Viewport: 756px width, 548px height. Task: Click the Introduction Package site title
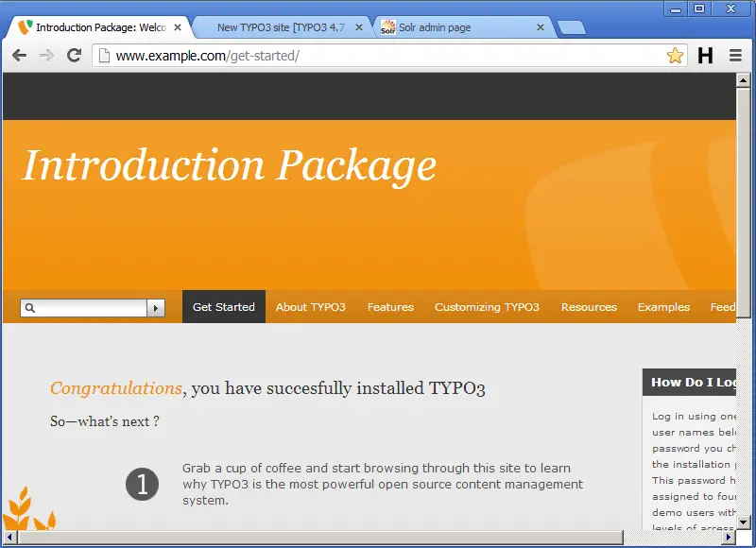[x=230, y=165]
